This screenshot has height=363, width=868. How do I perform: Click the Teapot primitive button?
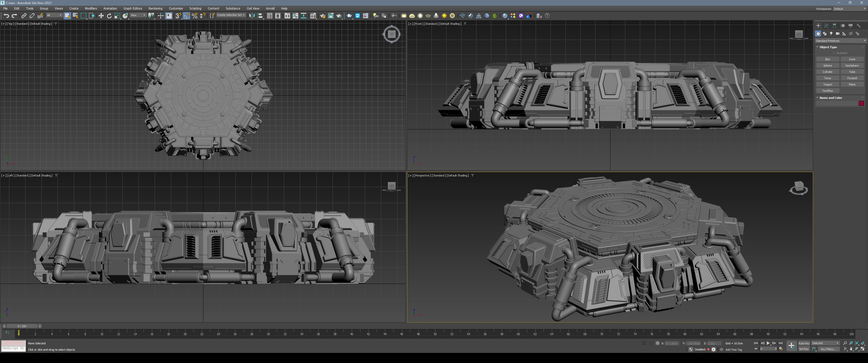tap(827, 84)
